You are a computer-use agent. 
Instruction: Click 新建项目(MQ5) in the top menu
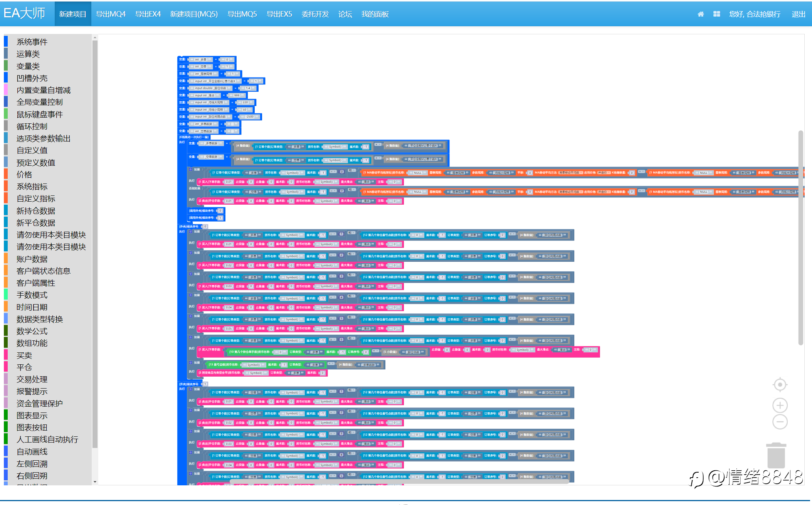[194, 14]
